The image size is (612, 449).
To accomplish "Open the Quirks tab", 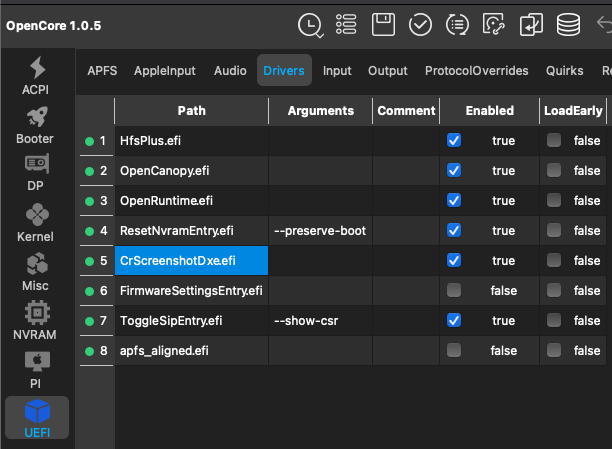I will (565, 71).
